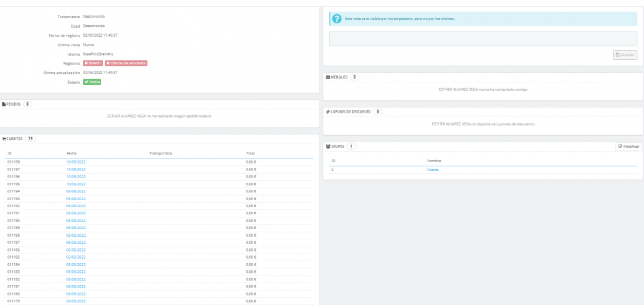Click the Total column header in Carritos

coord(250,153)
